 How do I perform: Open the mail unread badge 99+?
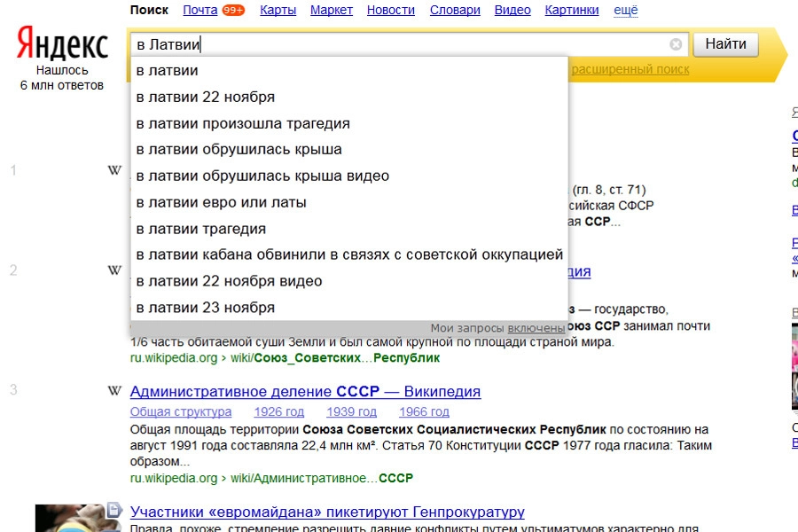[234, 11]
